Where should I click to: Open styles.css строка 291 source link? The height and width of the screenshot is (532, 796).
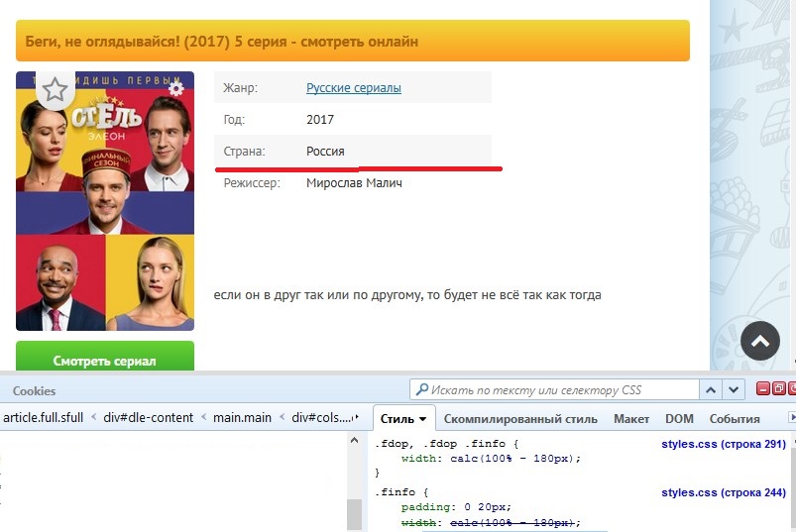724,444
